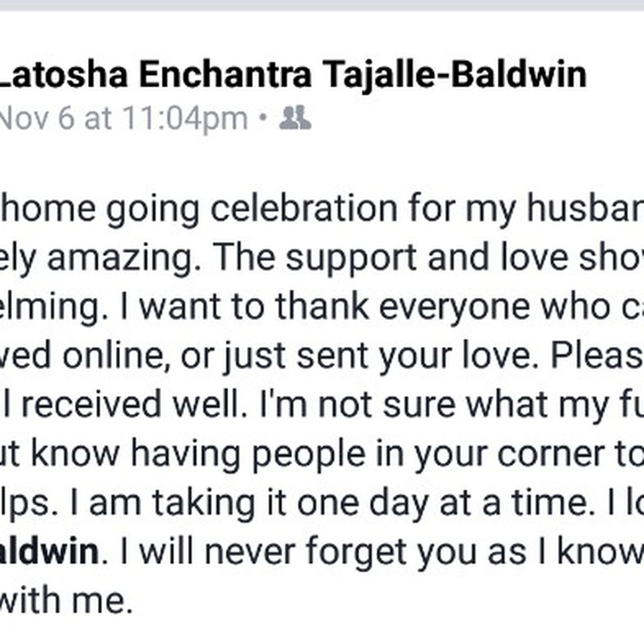
Task: Open the Nov 6 at 11:04pm timestamp
Action: (123, 119)
